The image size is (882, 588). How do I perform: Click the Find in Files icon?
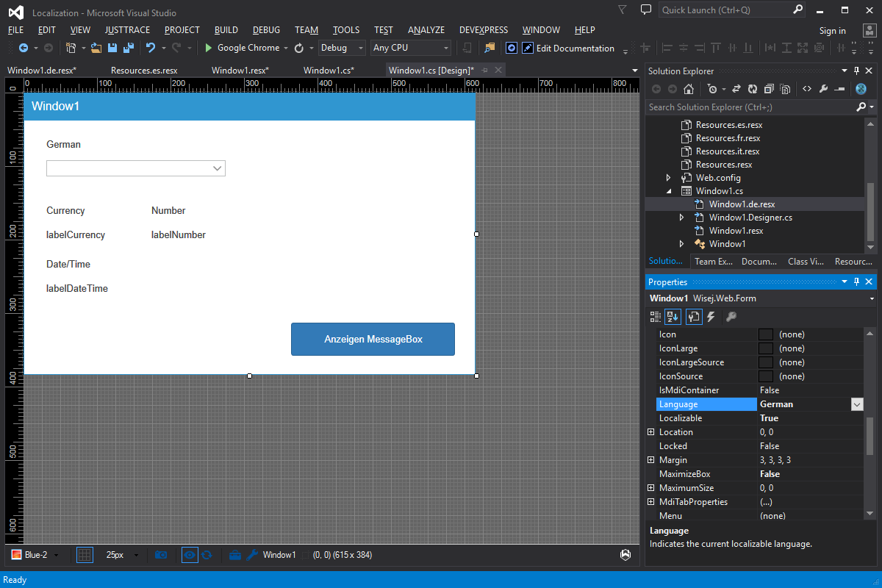tap(490, 48)
